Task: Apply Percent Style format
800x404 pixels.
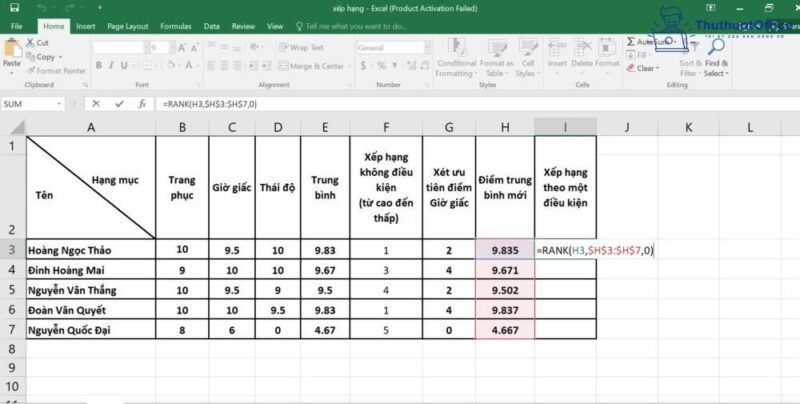Action: coord(381,65)
